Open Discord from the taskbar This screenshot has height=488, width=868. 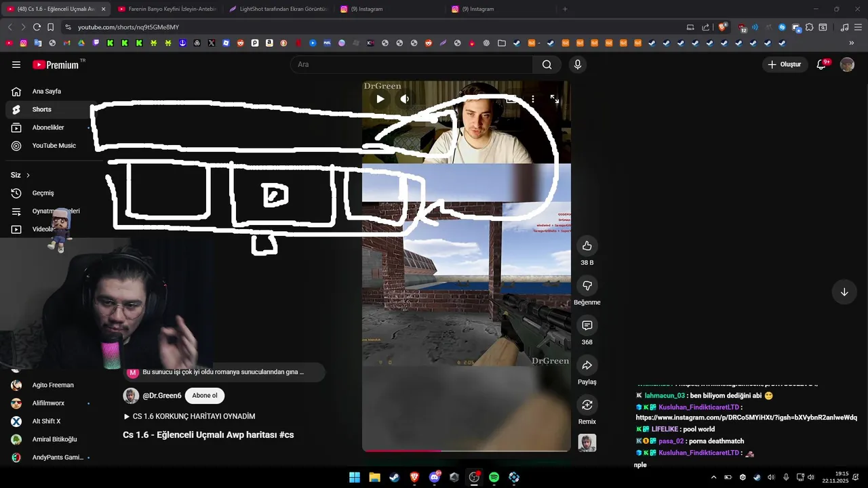[435, 477]
